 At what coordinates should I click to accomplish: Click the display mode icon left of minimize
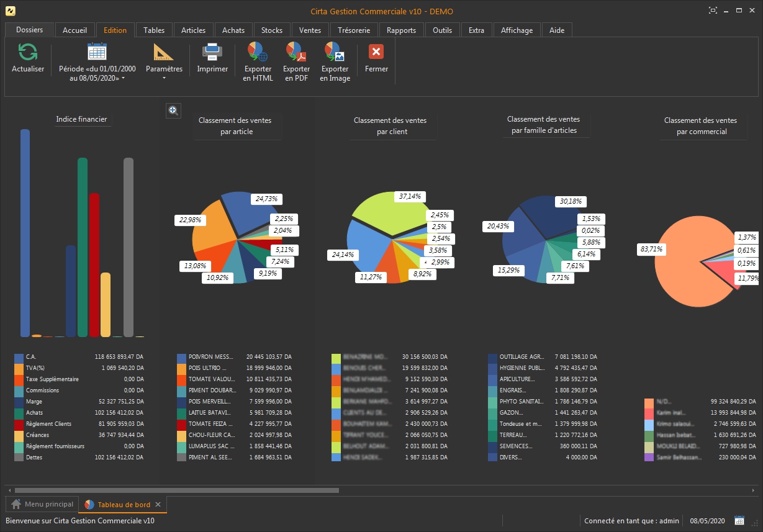pos(713,11)
